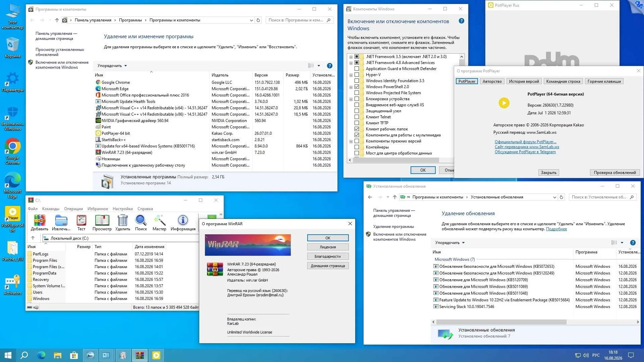Image resolution: width=644 pixels, height=362 pixels.
Task: Switch to История версий tab
Action: coord(524,81)
